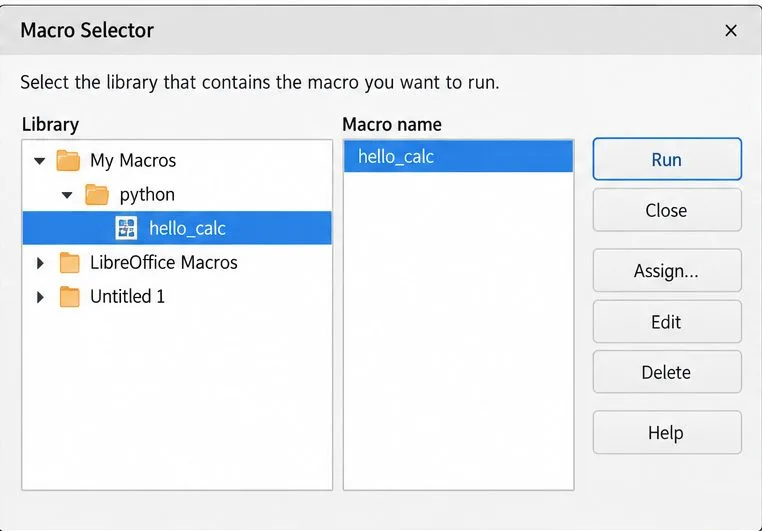Click the Untitled 1 folder icon

pyautogui.click(x=69, y=297)
